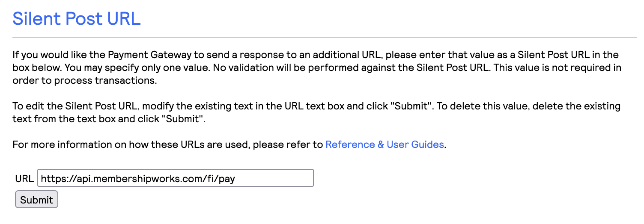Click the URL label beside the text box
Image resolution: width=644 pixels, height=224 pixels.
24,179
